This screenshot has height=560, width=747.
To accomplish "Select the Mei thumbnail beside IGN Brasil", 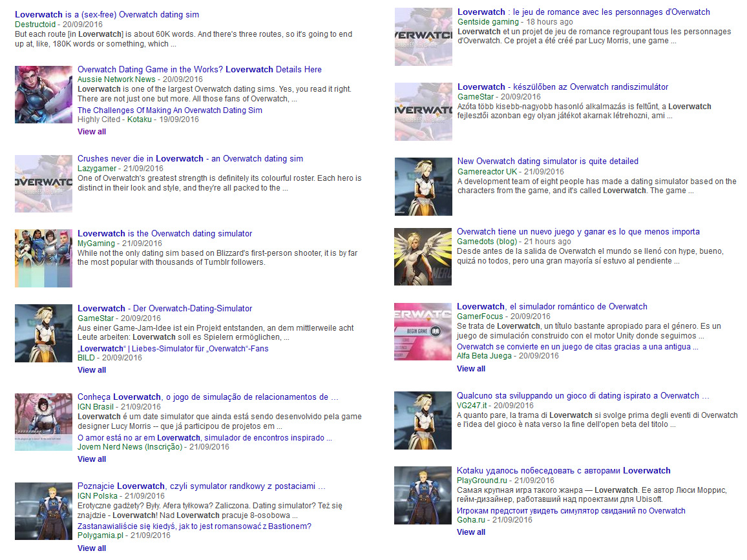I will tap(43, 422).
